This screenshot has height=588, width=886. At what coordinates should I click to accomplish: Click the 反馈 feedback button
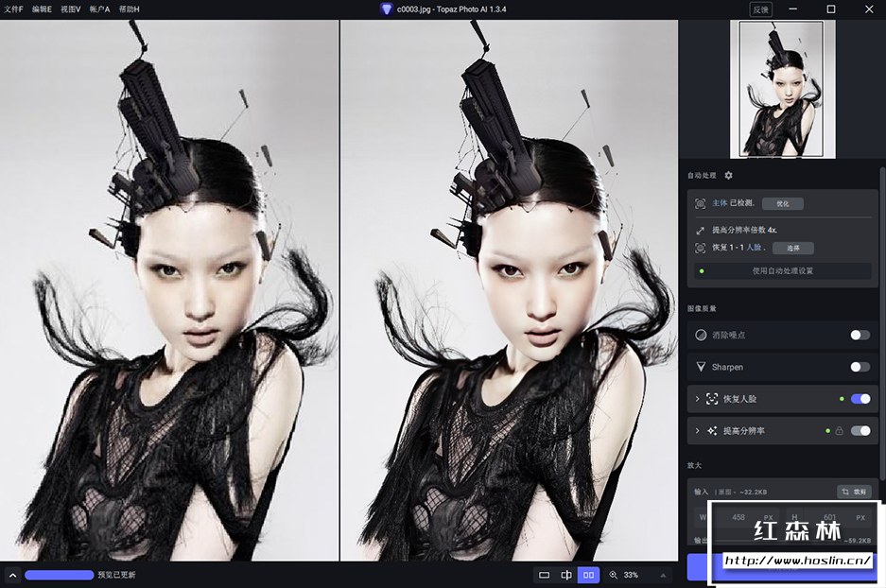760,9
